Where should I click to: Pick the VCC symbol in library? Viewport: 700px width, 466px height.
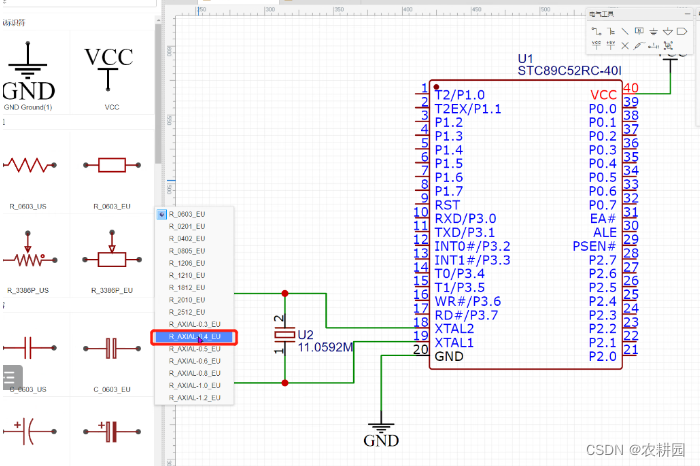(x=111, y=72)
